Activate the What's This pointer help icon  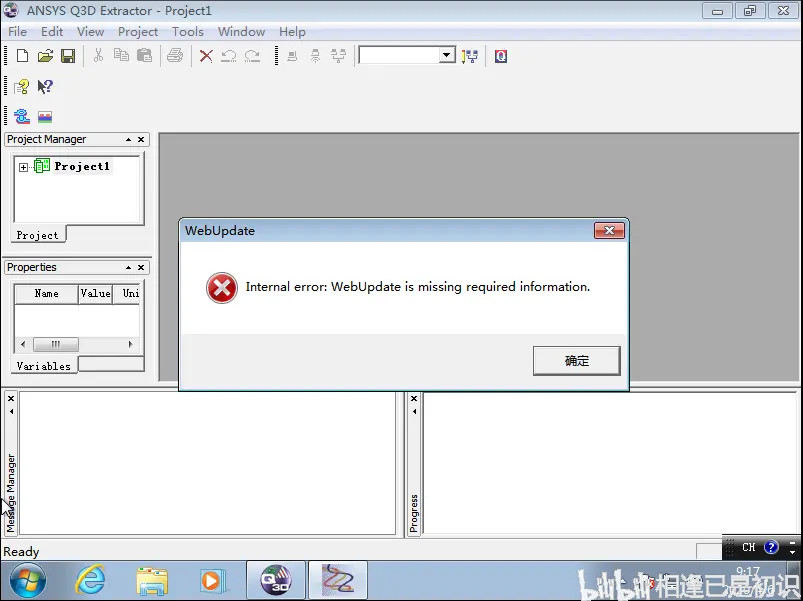point(45,87)
